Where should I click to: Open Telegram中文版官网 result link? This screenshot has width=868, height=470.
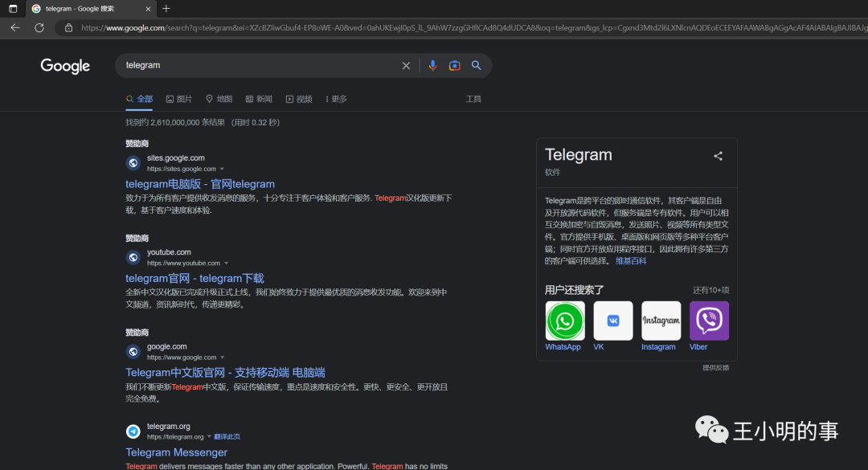click(x=225, y=373)
